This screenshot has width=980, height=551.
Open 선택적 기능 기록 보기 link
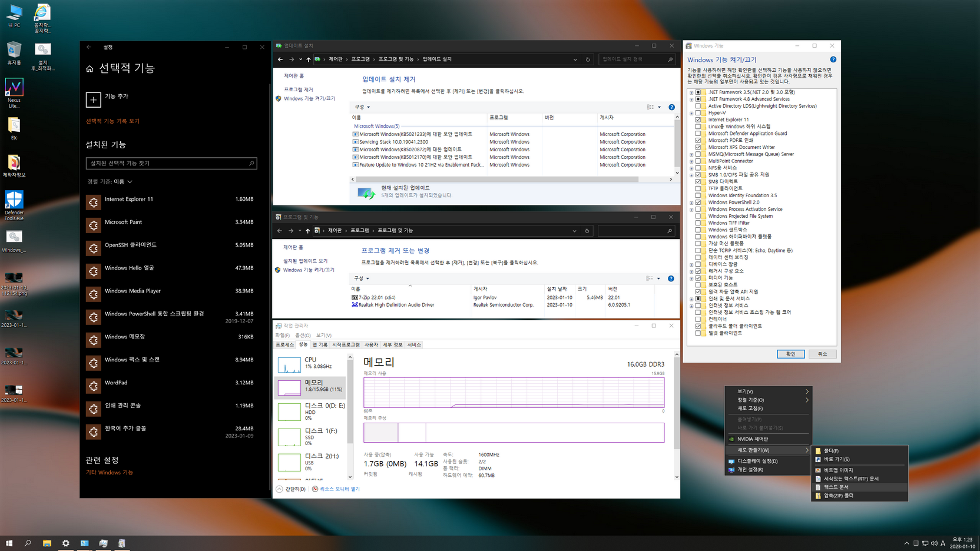(x=112, y=121)
